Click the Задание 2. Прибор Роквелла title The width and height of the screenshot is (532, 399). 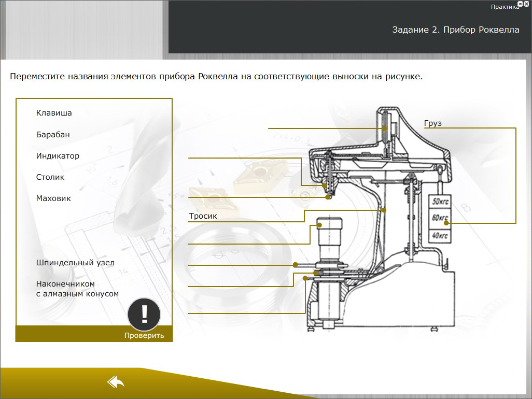455,30
